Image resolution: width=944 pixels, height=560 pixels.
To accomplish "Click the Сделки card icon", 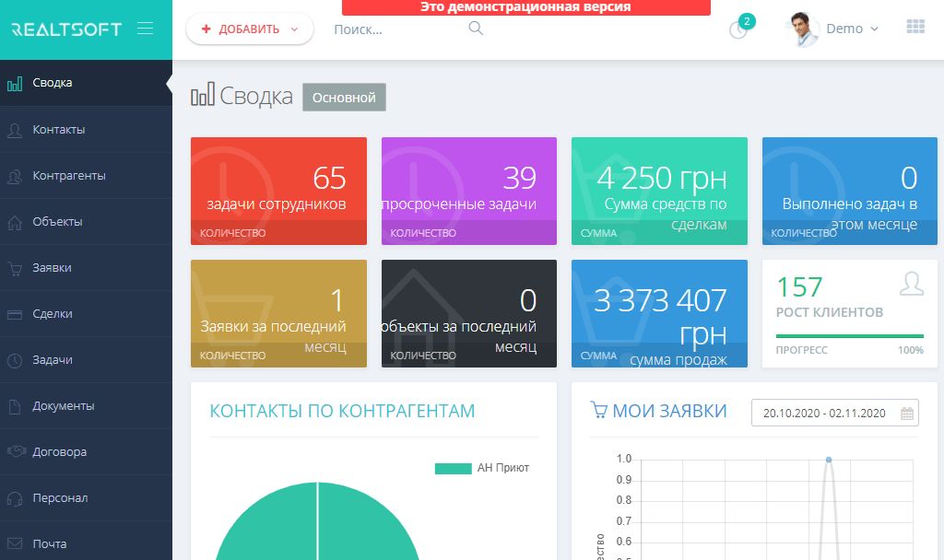I will 15,314.
